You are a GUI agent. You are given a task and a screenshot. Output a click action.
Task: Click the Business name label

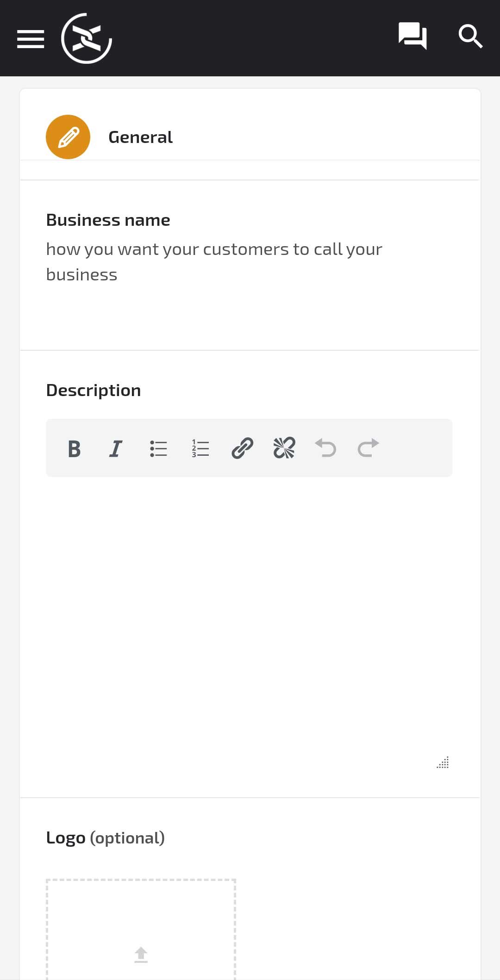click(108, 220)
